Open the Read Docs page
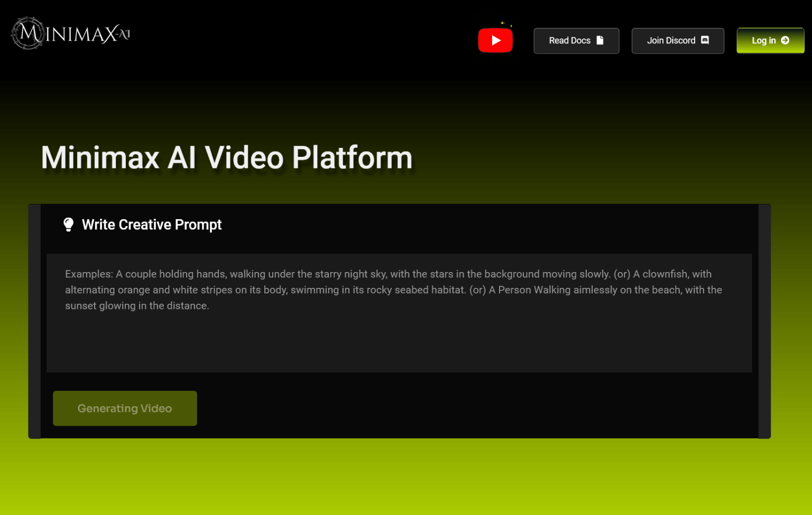This screenshot has width=812, height=515. click(x=576, y=41)
